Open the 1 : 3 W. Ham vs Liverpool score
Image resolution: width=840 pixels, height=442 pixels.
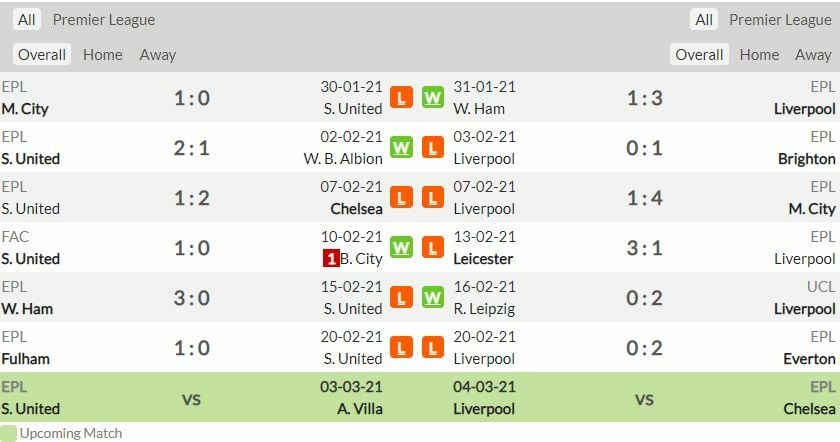coord(644,98)
